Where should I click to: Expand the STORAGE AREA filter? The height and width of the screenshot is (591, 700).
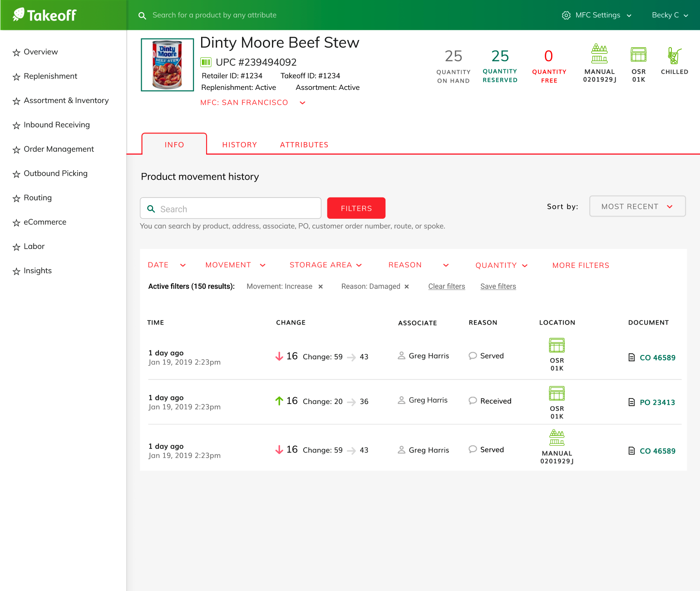[325, 265]
